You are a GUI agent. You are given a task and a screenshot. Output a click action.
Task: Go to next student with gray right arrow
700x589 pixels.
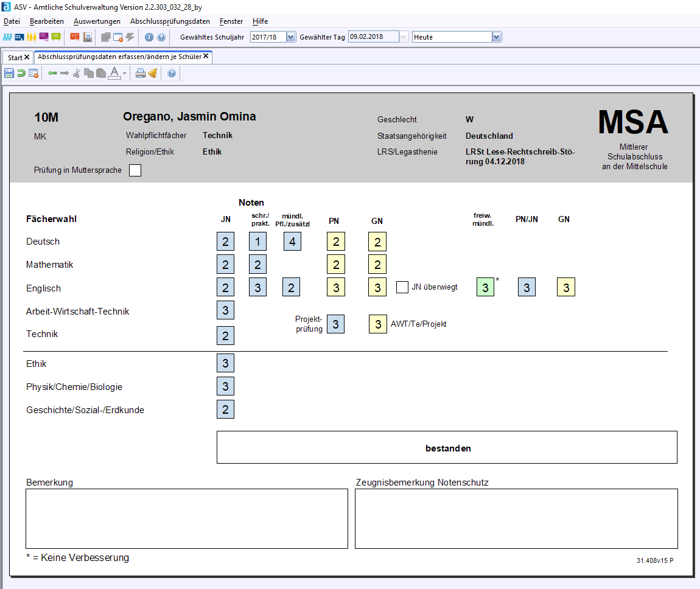pyautogui.click(x=65, y=73)
